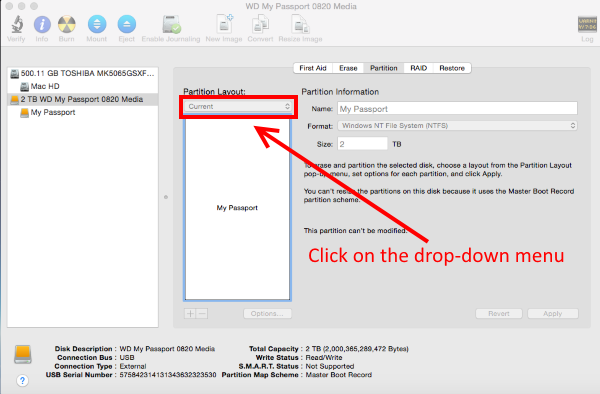Click the sidebar splitter handle dot
The image size is (600, 394).
pos(166,197)
